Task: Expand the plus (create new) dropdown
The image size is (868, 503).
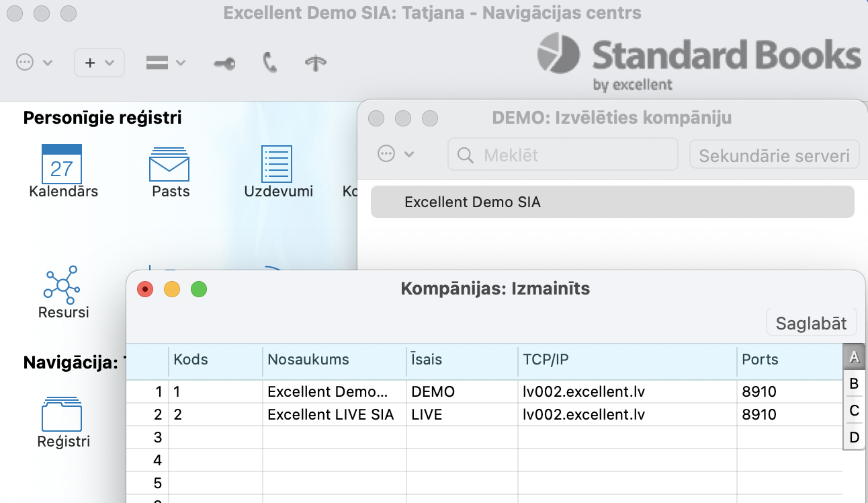Action: (x=99, y=63)
